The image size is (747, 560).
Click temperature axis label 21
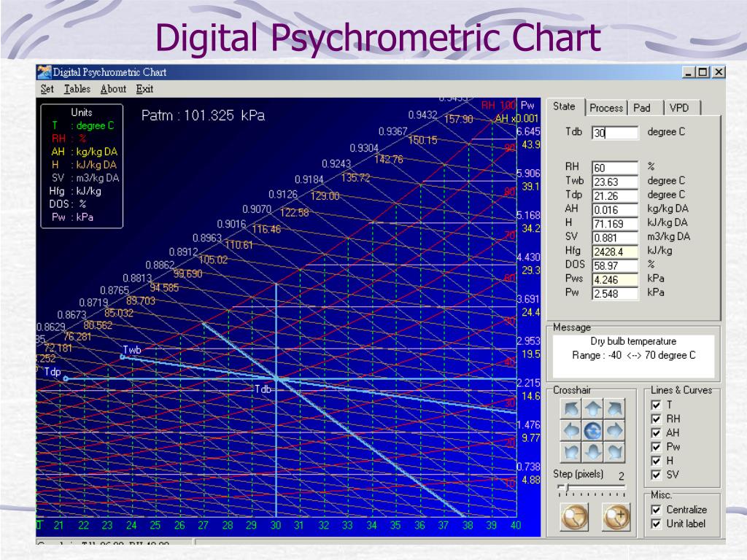coord(58,525)
